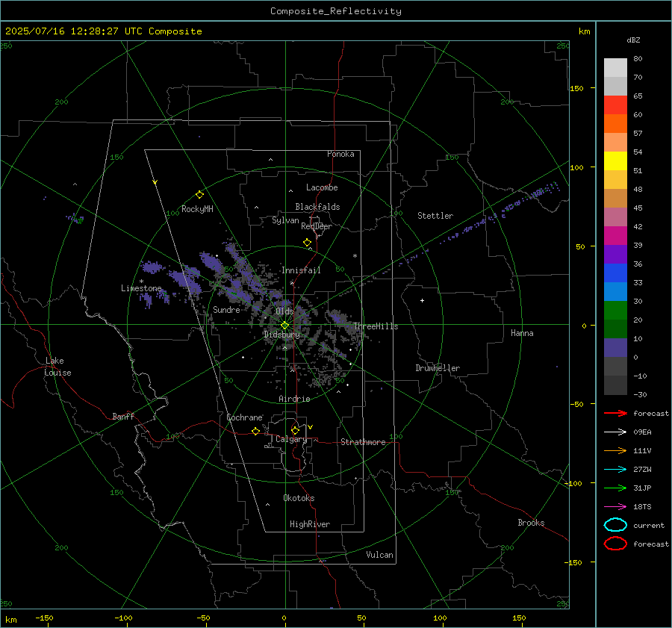This screenshot has height=628, width=672.
Task: Click the yellow diamond marker below RedDeer
Action: tap(308, 243)
